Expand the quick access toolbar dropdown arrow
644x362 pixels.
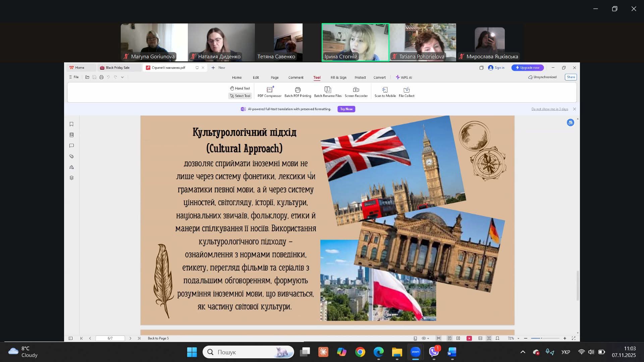[x=122, y=77]
